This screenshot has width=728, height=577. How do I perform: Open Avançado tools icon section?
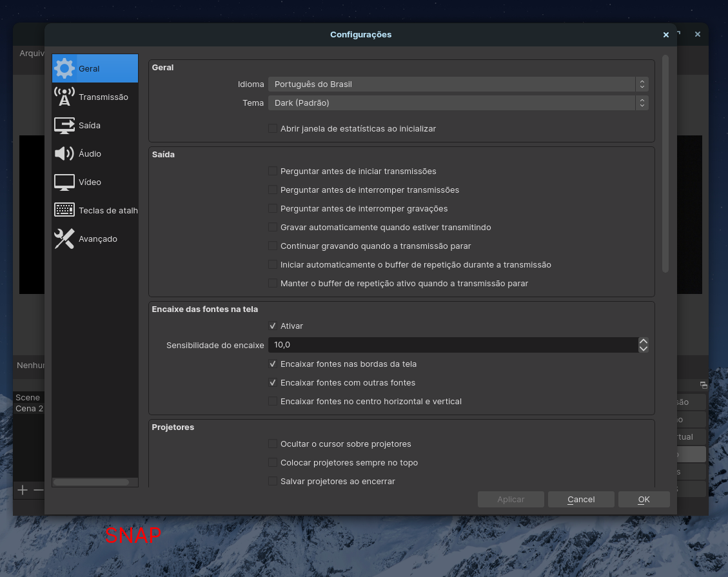click(x=64, y=239)
